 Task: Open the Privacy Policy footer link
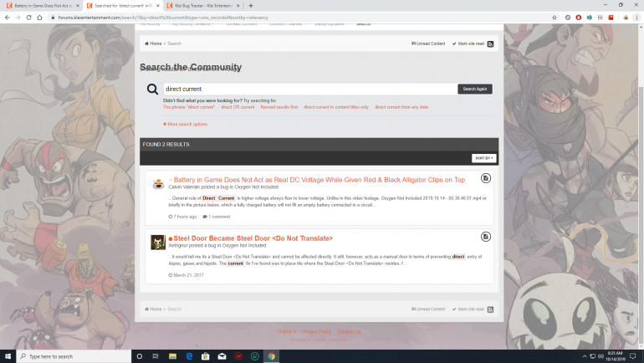click(316, 332)
